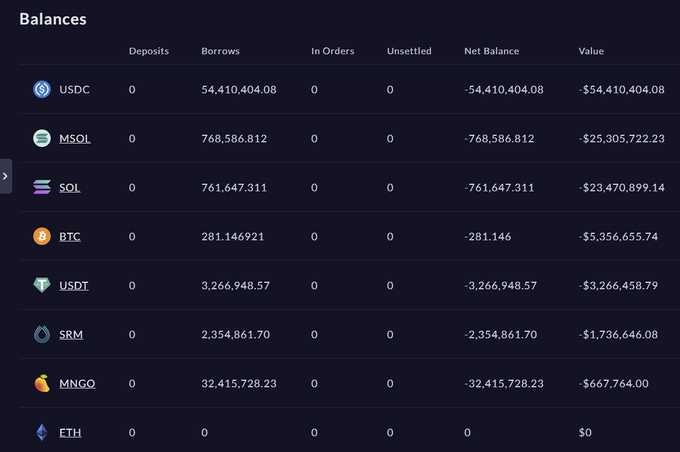Open the MSOL market link

pos(75,139)
